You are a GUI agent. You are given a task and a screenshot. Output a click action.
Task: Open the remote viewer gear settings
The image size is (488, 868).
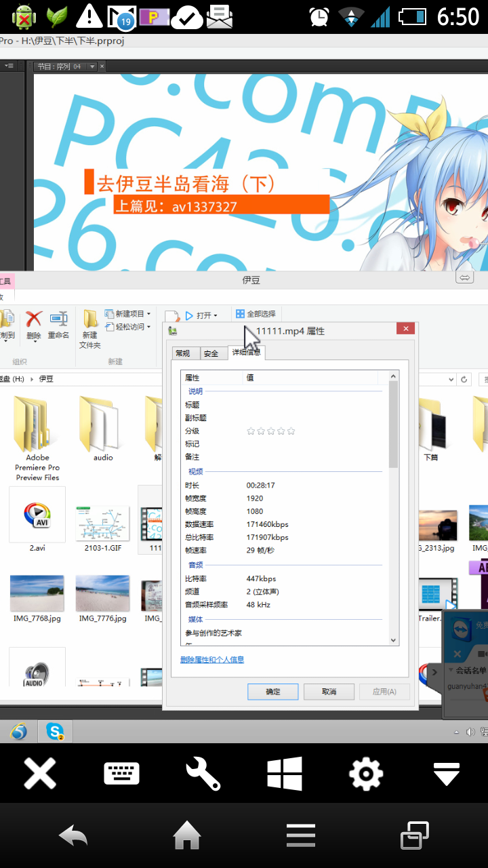(366, 773)
